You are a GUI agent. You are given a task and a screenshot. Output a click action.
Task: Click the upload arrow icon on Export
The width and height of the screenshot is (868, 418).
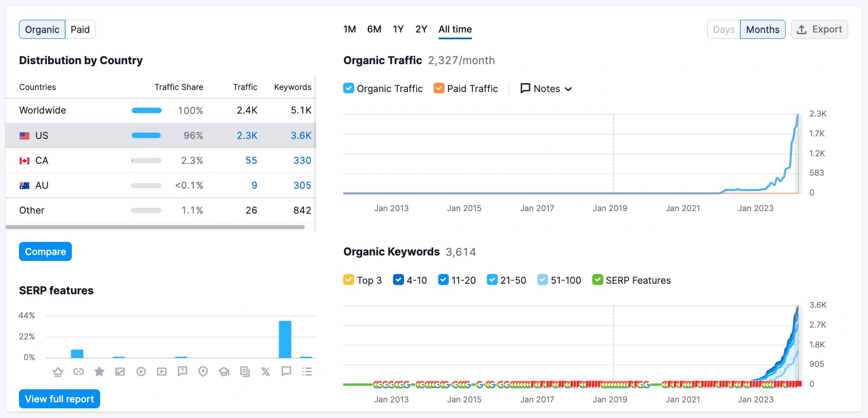coord(802,30)
